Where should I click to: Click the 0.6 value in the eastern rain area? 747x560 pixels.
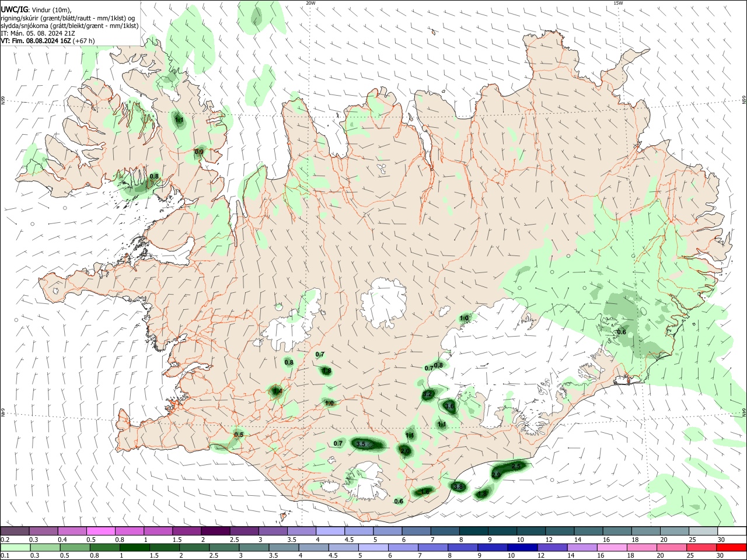click(x=622, y=332)
